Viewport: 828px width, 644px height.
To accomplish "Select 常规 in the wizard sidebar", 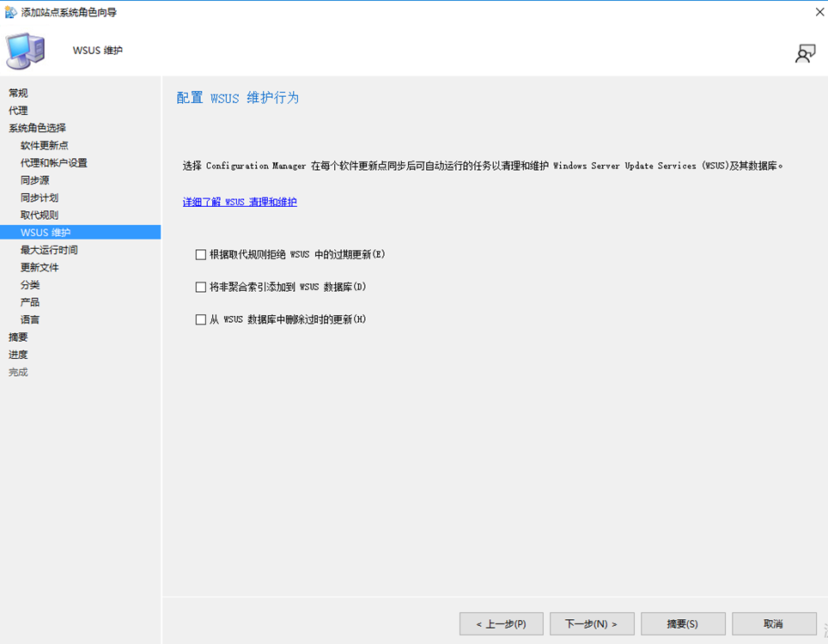I will pyautogui.click(x=19, y=93).
